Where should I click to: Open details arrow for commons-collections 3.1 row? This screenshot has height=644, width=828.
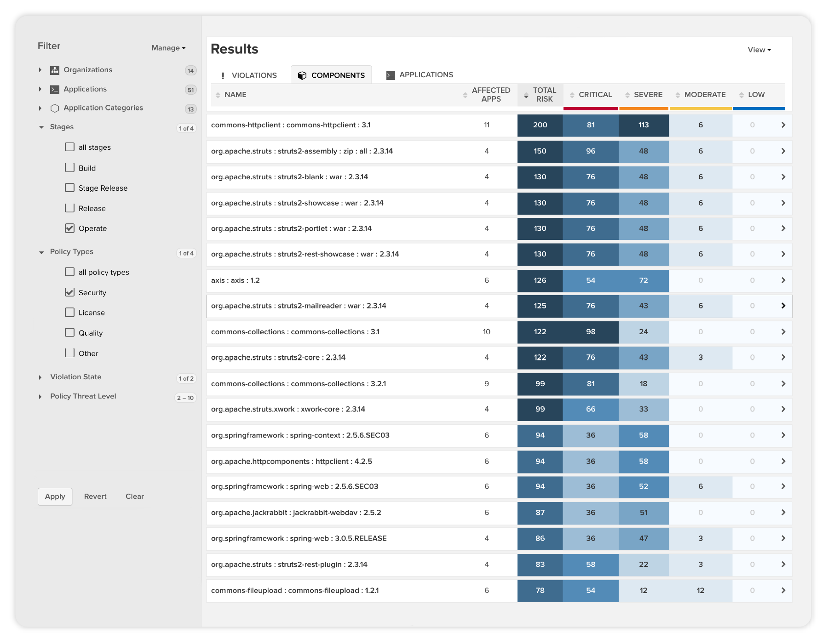[783, 332]
